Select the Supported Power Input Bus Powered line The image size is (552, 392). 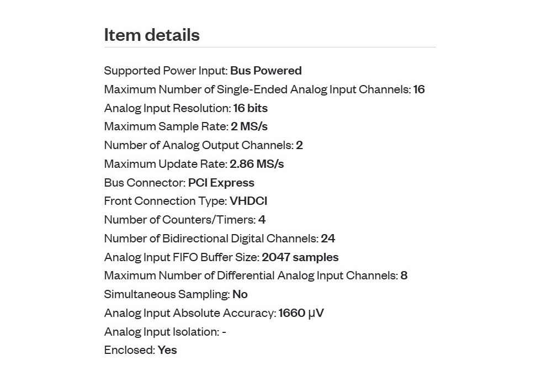tap(203, 71)
